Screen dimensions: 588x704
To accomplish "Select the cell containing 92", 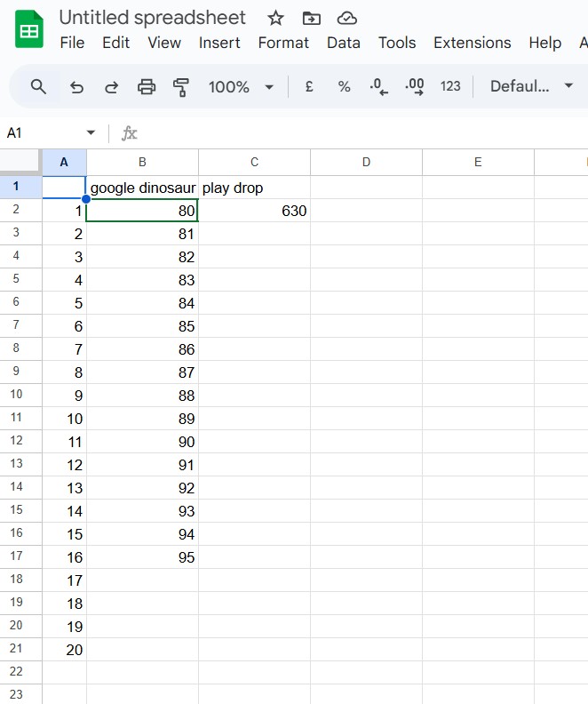I will point(142,488).
